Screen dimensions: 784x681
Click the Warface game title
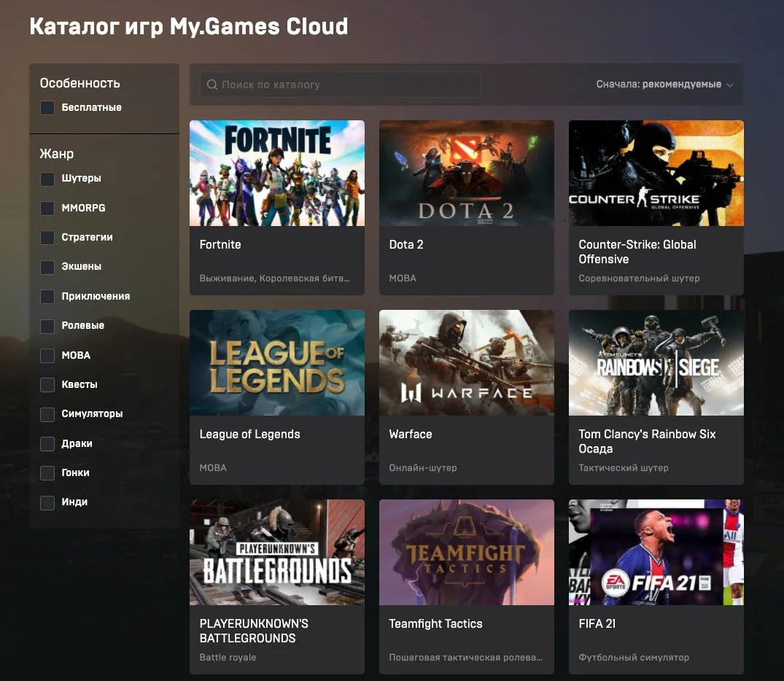tap(411, 434)
